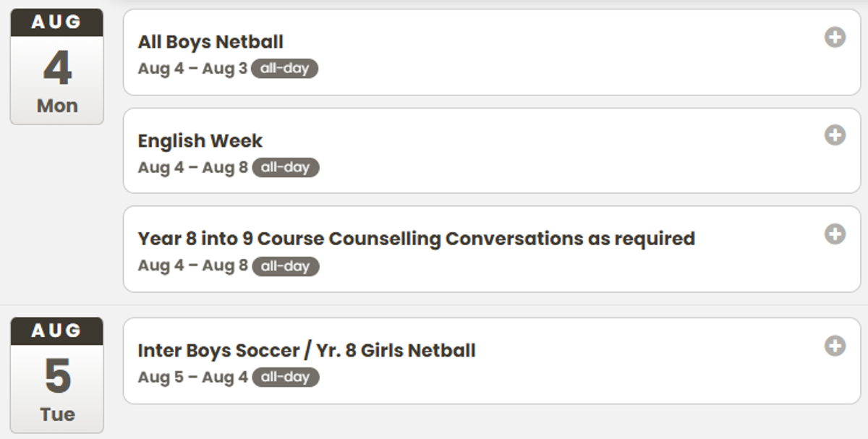
Task: Click the AUG header above day 4
Action: pos(56,22)
